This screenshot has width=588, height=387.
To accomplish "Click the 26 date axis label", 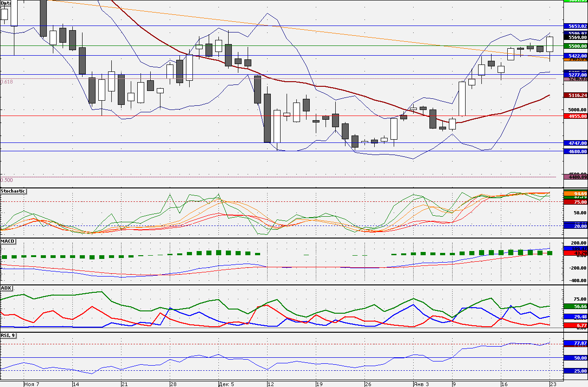I will (368, 384).
